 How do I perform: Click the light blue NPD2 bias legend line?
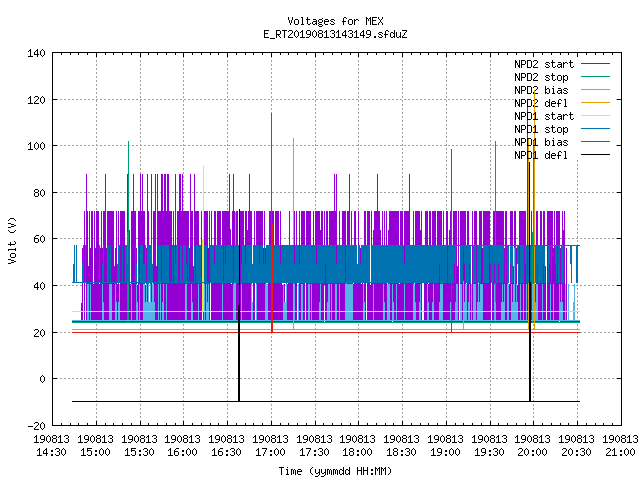(x=595, y=89)
